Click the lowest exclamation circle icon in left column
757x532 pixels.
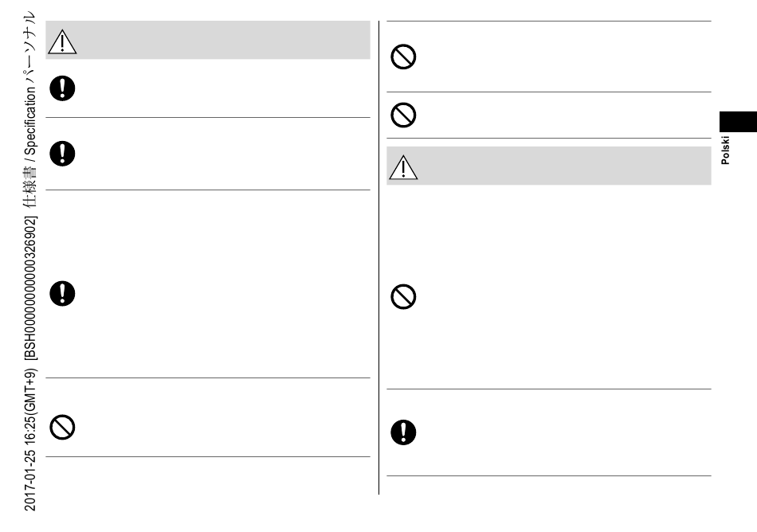62,293
